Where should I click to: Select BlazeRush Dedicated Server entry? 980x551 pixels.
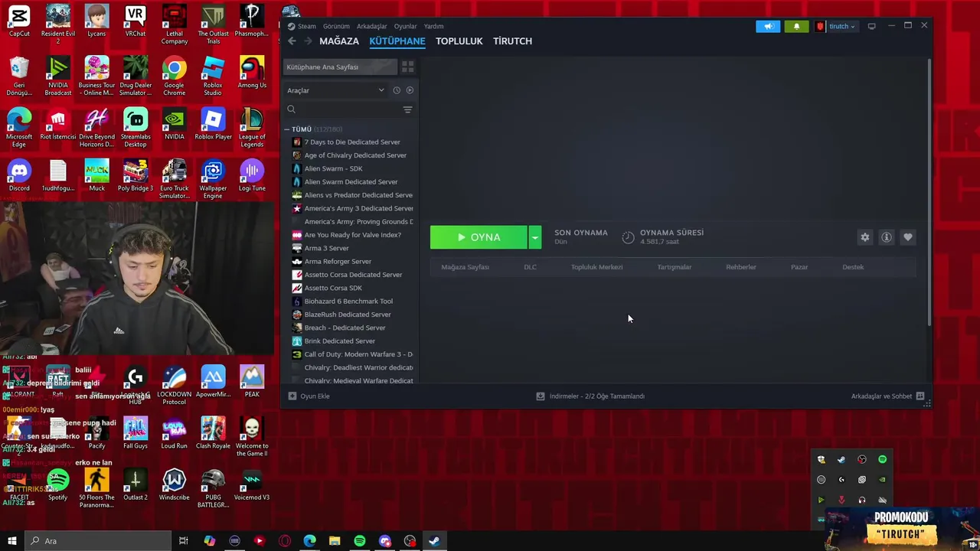coord(352,315)
